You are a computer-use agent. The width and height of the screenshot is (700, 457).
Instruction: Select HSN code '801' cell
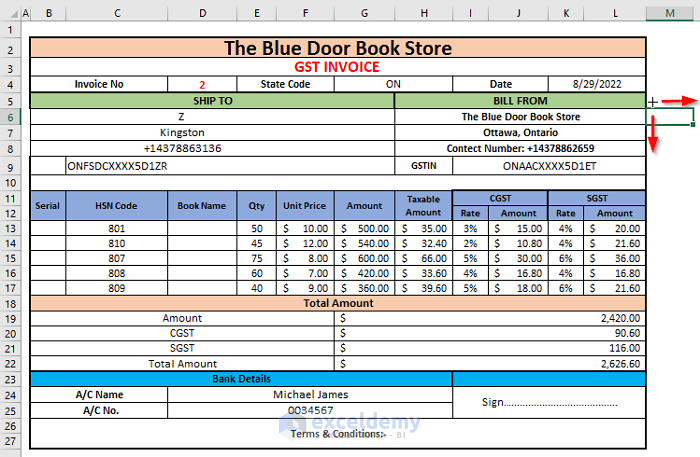coord(117,228)
